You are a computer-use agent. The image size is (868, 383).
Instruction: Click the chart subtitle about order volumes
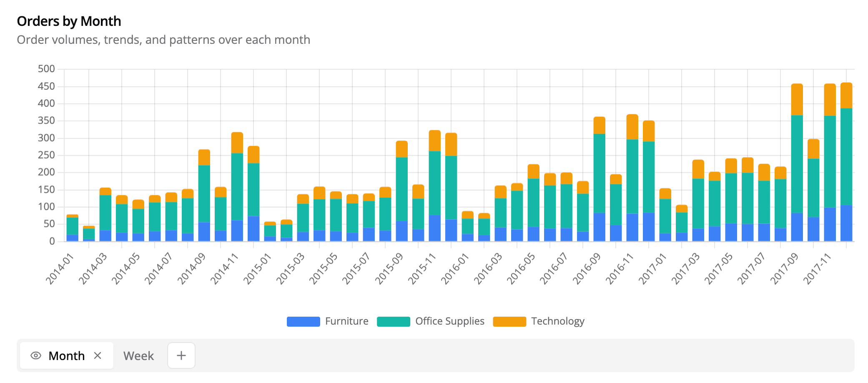[163, 40]
